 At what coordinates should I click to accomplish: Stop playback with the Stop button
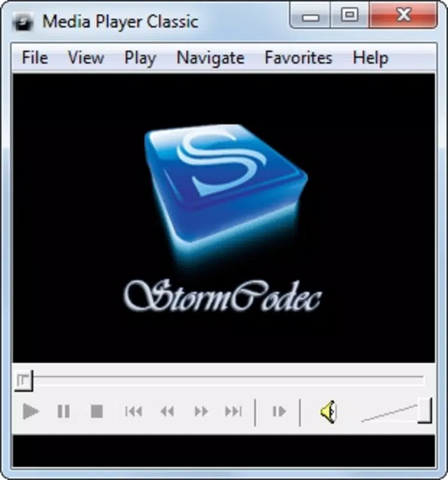point(97,411)
